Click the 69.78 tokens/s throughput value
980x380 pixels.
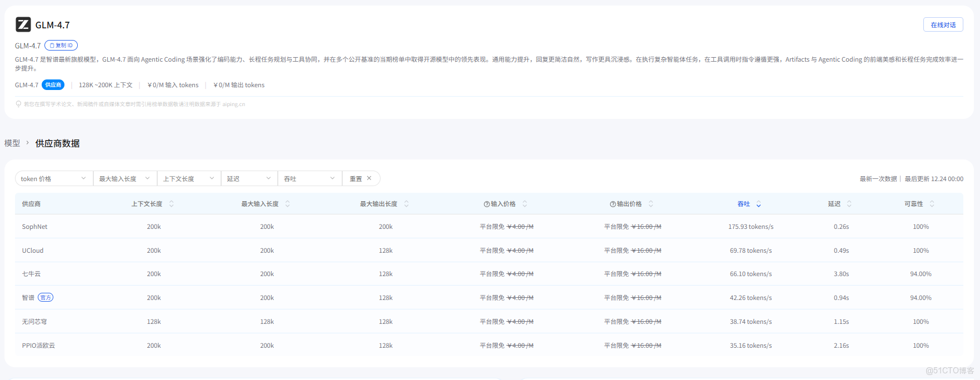pos(751,251)
